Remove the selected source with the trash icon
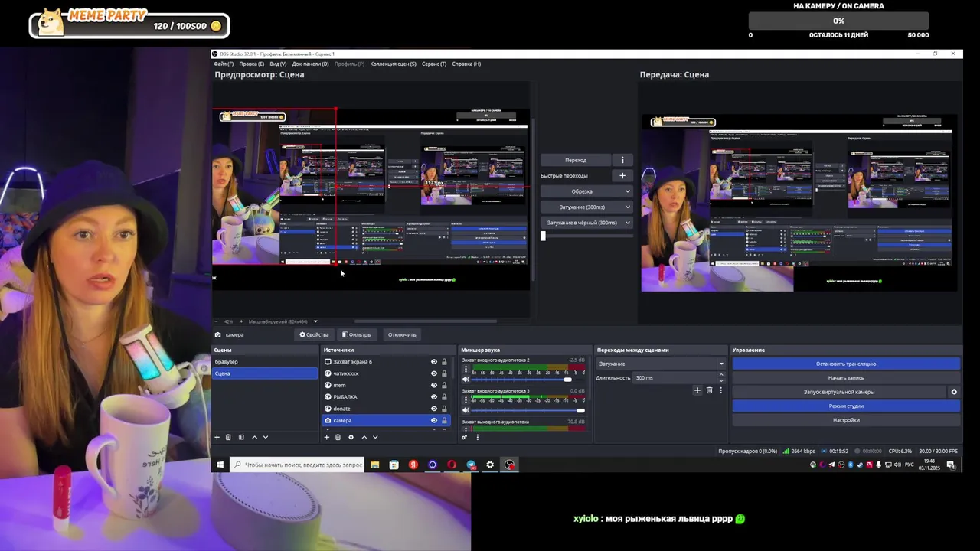 pyautogui.click(x=338, y=437)
